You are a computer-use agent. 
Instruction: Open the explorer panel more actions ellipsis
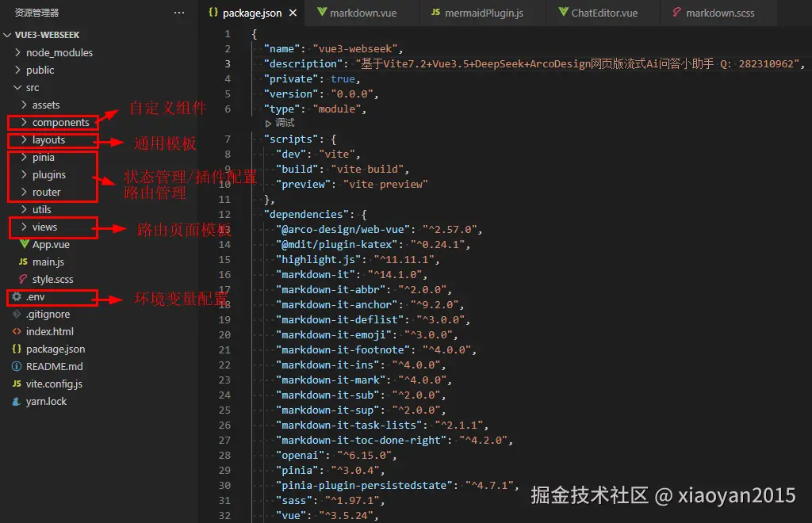(x=179, y=13)
